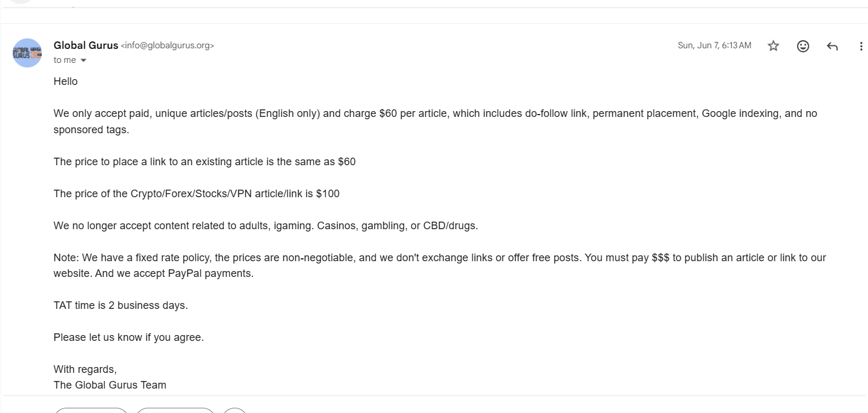868x413 pixels.
Task: Click the round emoji button below the message
Action: coord(235,410)
